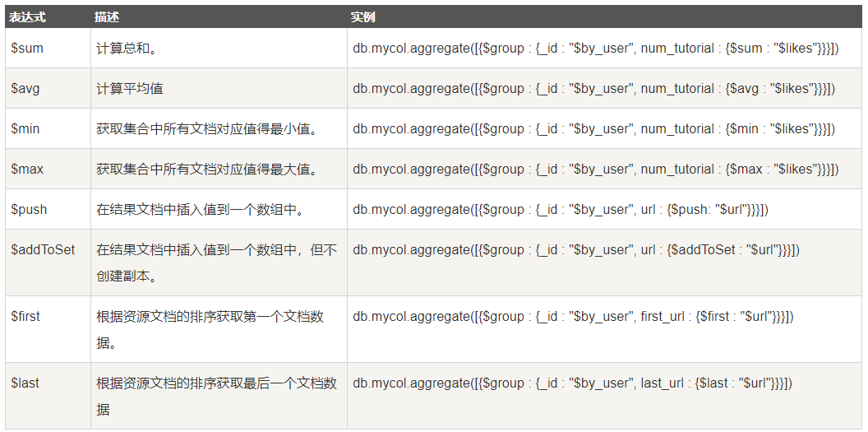The image size is (868, 432).
Task: Click the first_url aggregate example code
Action: click(573, 317)
